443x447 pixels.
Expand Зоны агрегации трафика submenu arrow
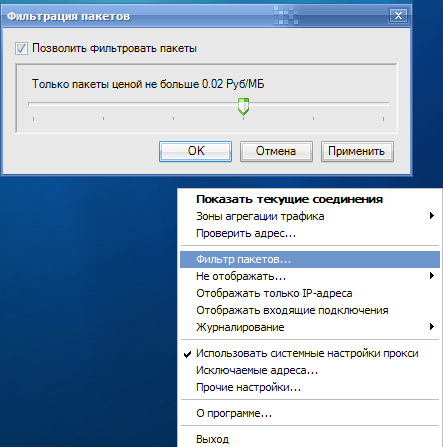[432, 216]
